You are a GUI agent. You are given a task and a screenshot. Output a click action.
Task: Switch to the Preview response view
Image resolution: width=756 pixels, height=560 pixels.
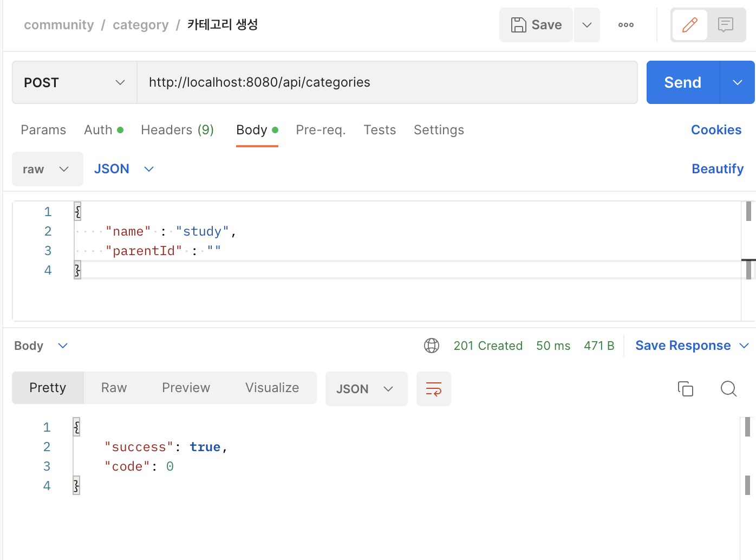186,388
